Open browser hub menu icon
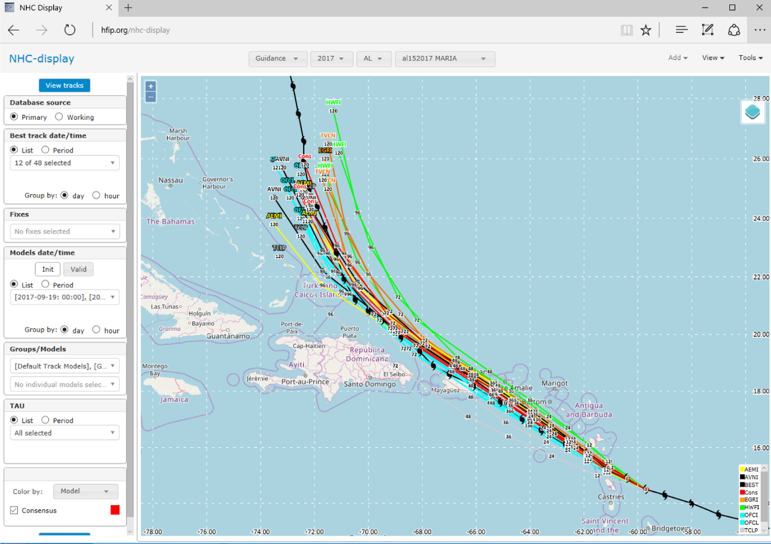This screenshot has height=544, width=771. point(681,30)
